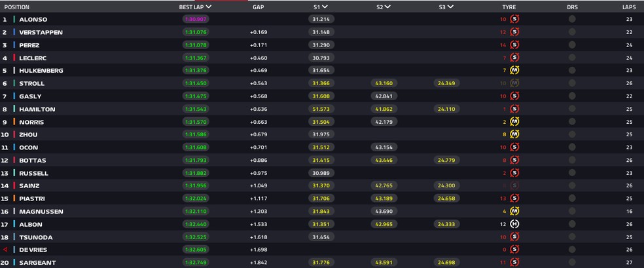Click Albon's DRS indicator dot

[x=572, y=224]
